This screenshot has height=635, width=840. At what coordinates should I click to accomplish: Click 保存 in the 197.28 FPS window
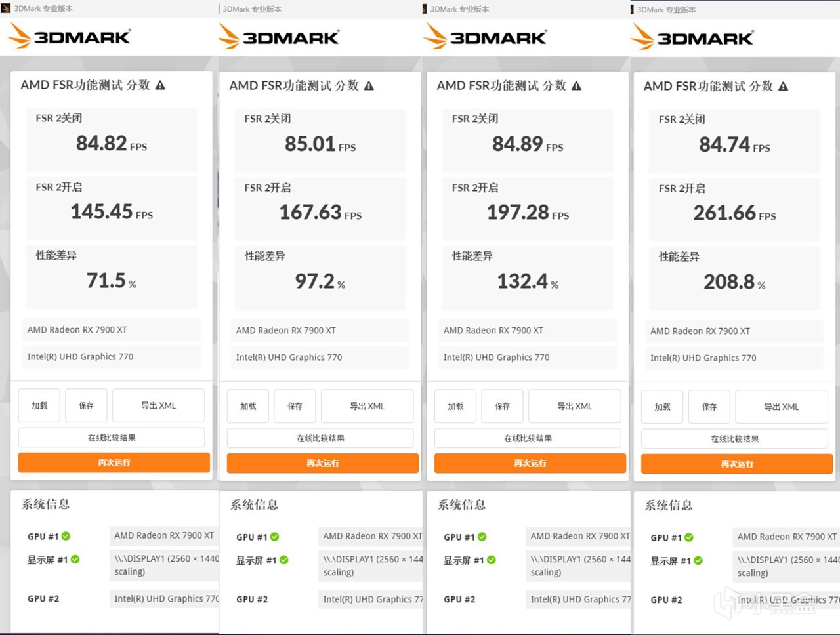tap(502, 406)
